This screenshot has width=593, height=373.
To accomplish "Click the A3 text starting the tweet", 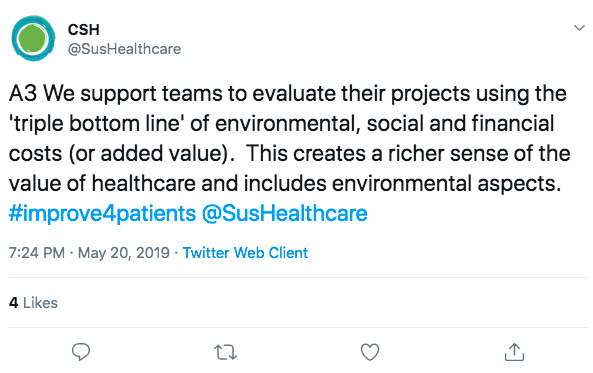I will point(23,93).
